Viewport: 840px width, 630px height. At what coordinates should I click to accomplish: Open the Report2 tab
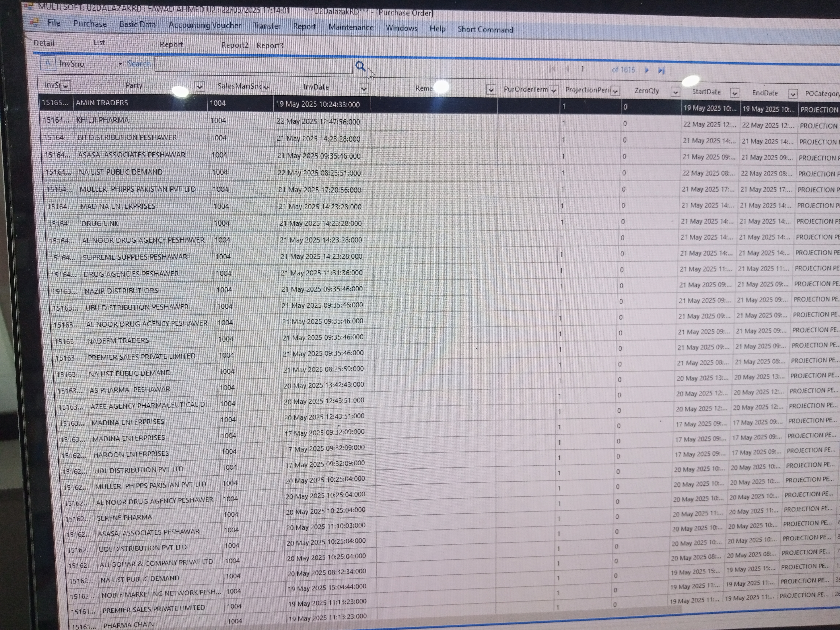point(234,45)
